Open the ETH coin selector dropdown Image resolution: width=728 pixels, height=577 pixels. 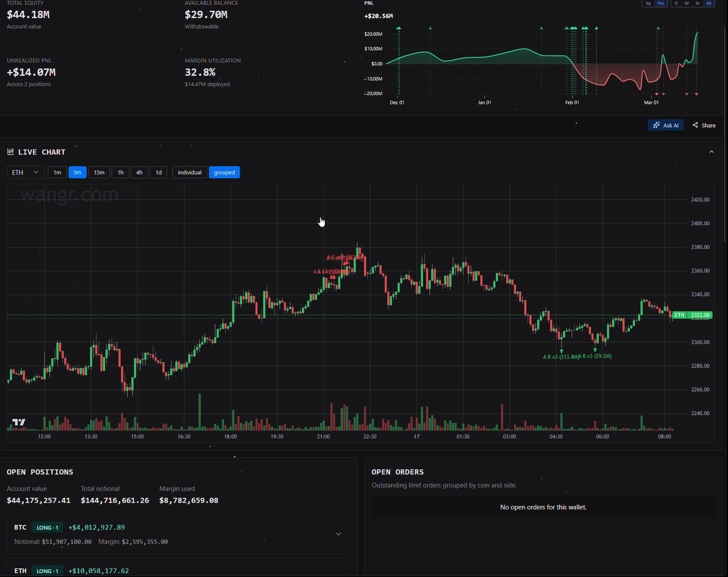25,172
